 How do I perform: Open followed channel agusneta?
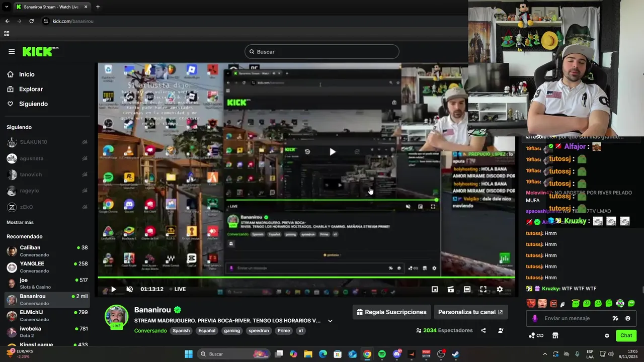47,158
